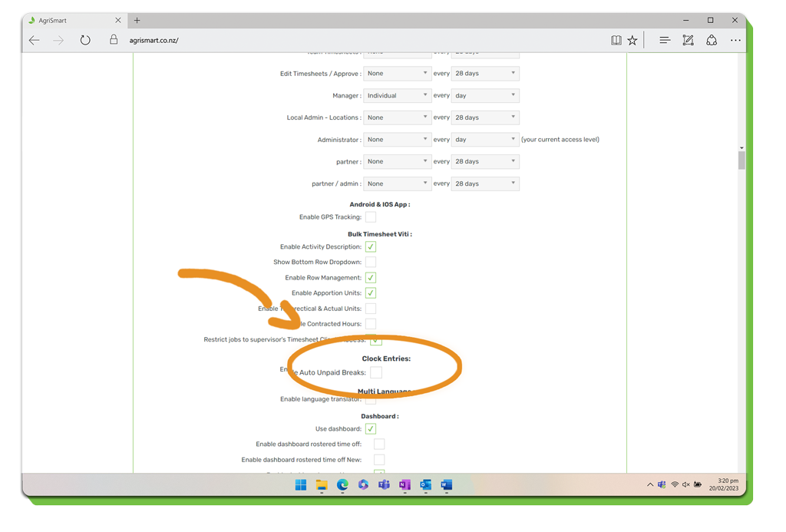Image resolution: width=786 pixels, height=532 pixels.
Task: Select the AgriSmart browser tab
Action: [69, 21]
